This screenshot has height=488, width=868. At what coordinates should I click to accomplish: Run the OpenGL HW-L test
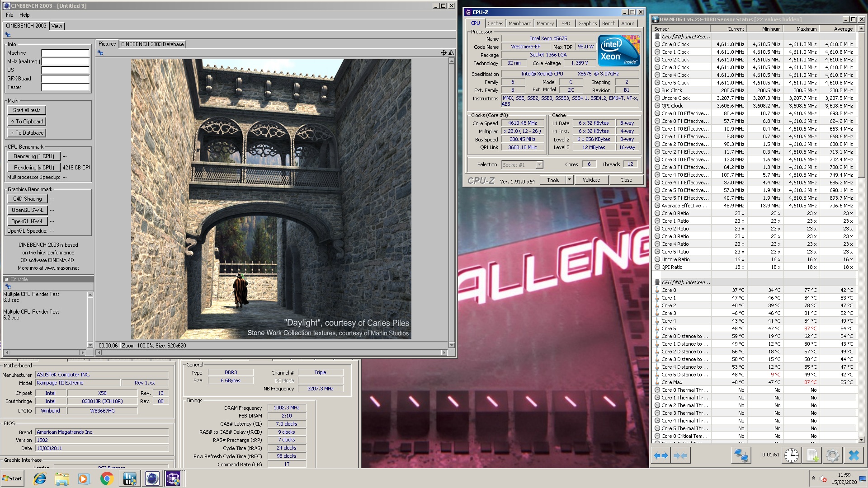click(27, 221)
